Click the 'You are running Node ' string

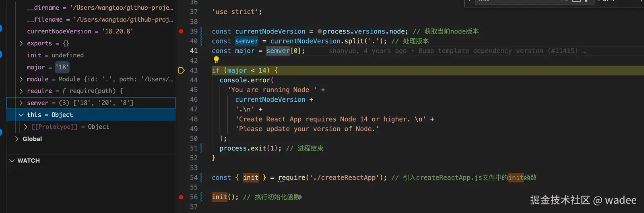click(272, 90)
